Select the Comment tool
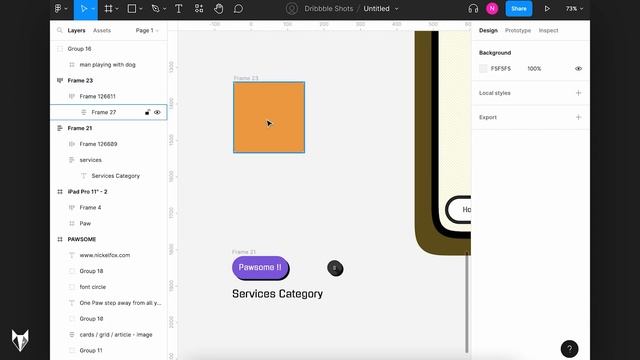This screenshot has height=360, width=640. click(238, 9)
